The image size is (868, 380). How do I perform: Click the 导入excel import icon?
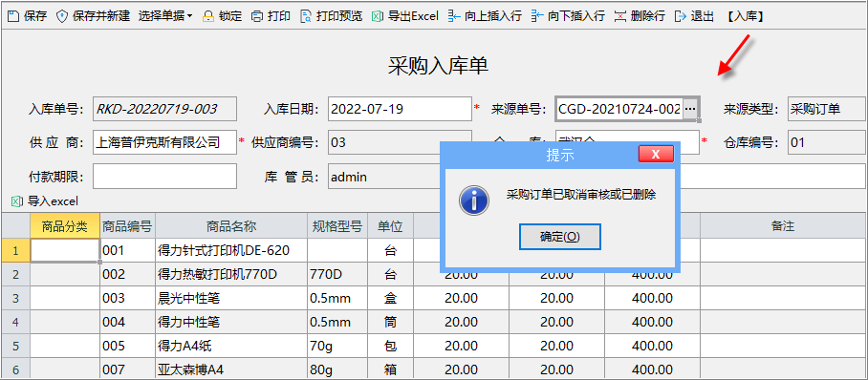coord(16,201)
